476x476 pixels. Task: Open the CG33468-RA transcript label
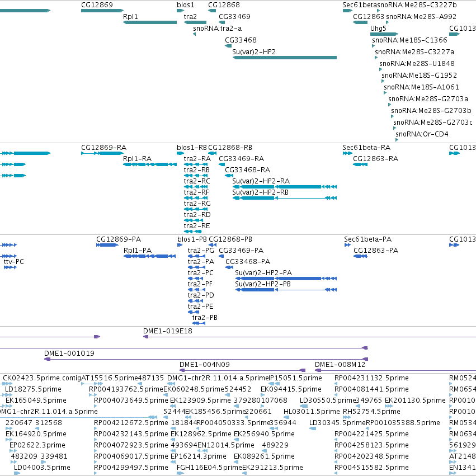pos(247,170)
